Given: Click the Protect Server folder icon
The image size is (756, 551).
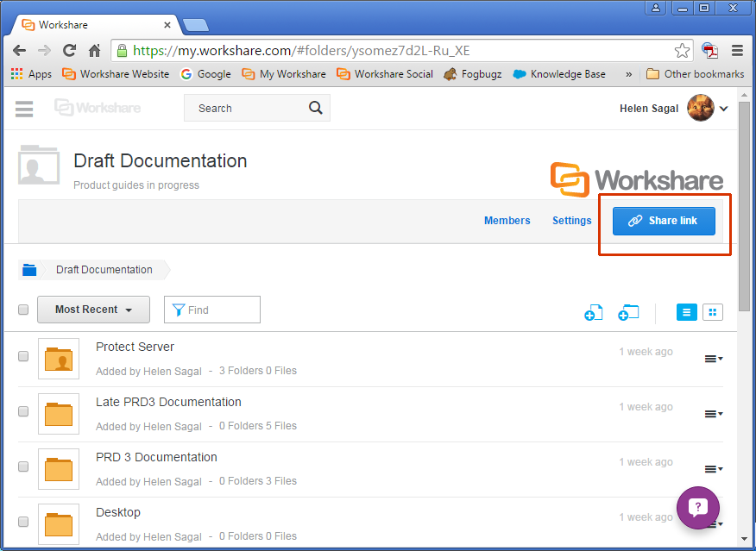Looking at the screenshot, I should (x=59, y=359).
